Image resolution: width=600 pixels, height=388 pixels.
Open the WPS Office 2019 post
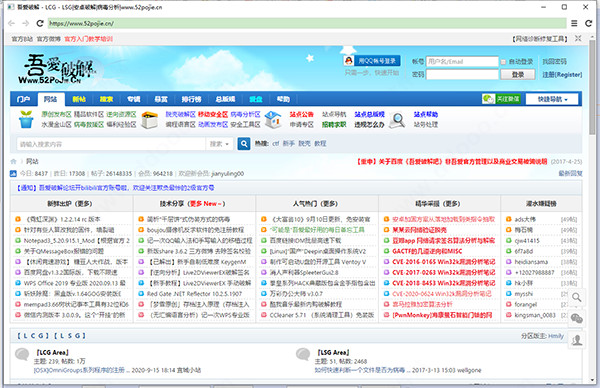74,283
